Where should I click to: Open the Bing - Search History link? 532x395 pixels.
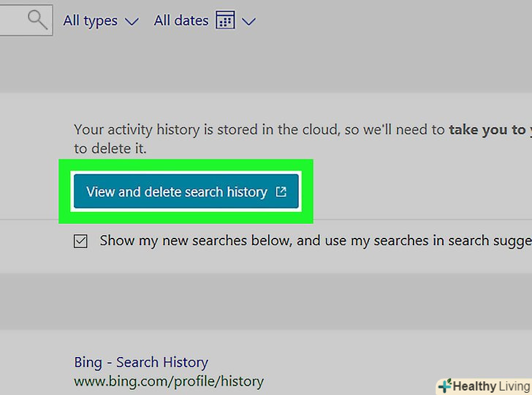click(x=141, y=362)
